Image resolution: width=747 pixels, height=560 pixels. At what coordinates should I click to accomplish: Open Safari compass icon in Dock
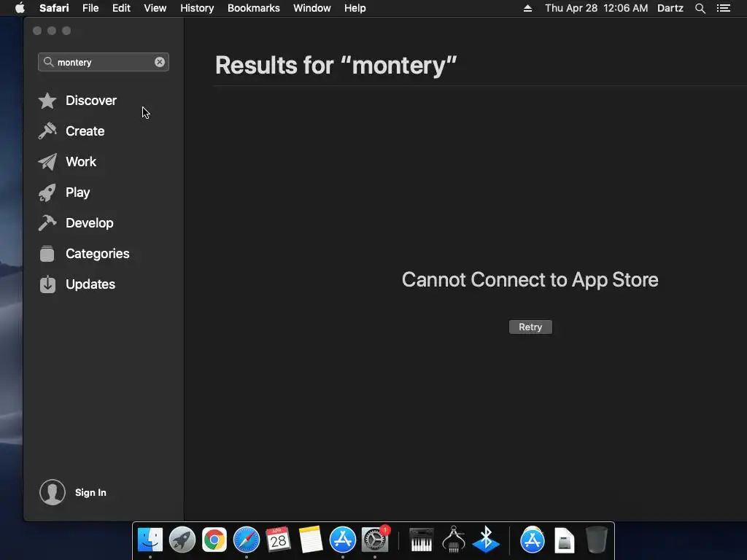pyautogui.click(x=247, y=540)
